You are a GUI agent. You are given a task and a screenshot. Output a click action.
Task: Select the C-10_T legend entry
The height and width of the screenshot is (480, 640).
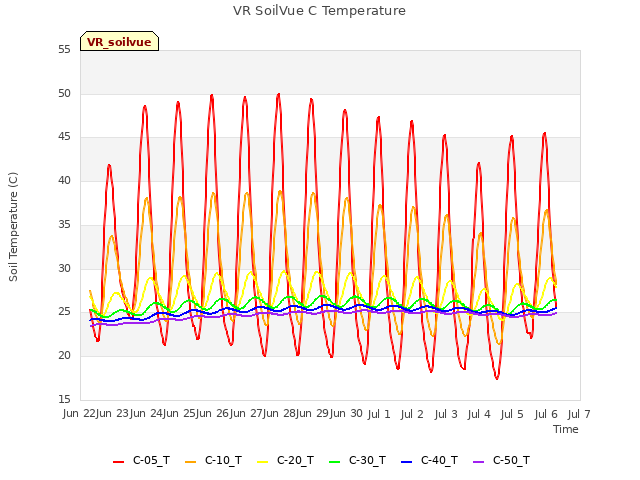213,460
